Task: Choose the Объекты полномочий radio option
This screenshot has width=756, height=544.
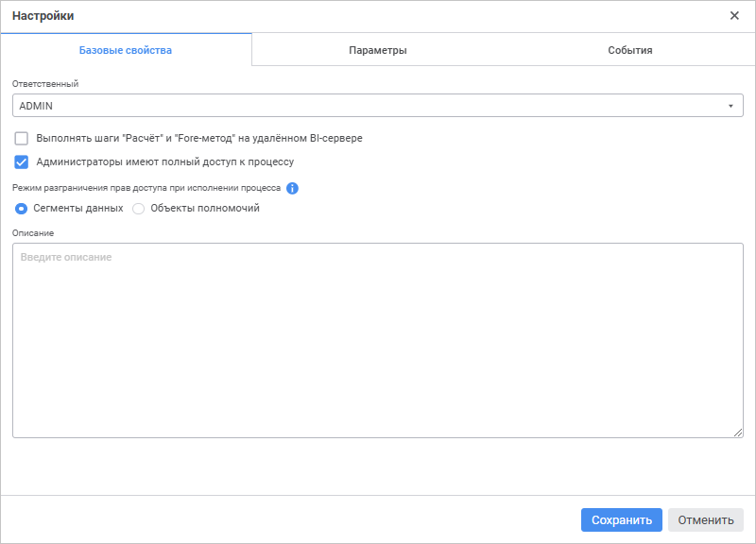Action: click(x=139, y=209)
